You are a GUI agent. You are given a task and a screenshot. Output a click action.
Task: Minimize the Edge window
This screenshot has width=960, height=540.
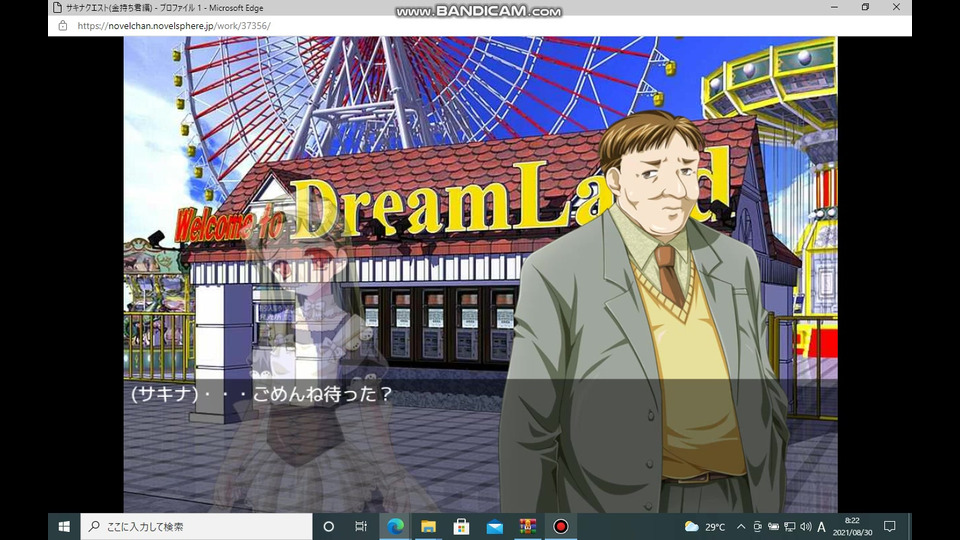834,7
